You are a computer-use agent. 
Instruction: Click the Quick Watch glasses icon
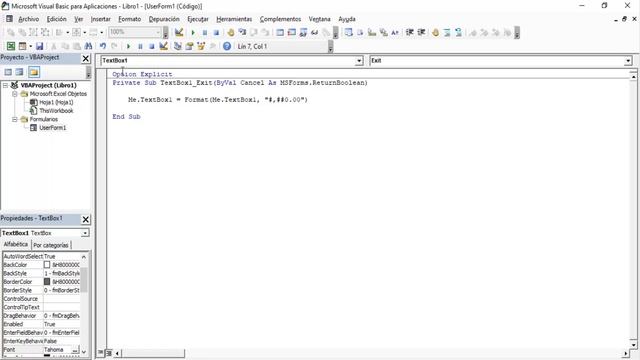(x=314, y=32)
